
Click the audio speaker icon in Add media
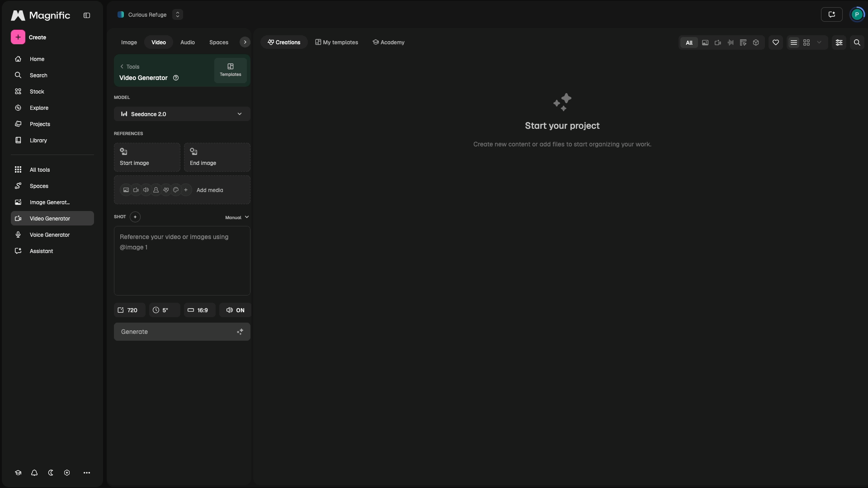click(146, 190)
